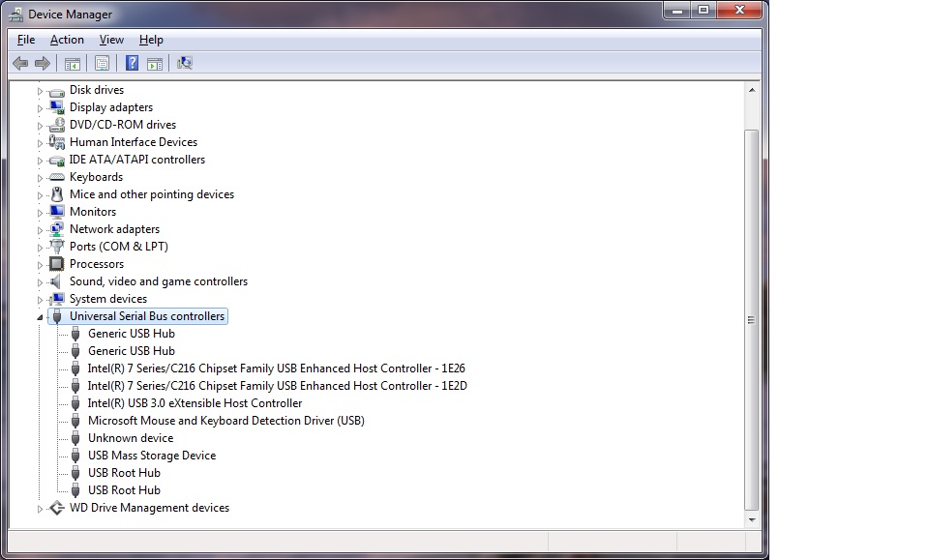Image resolution: width=929 pixels, height=560 pixels.
Task: Open the View menu
Action: pos(111,40)
